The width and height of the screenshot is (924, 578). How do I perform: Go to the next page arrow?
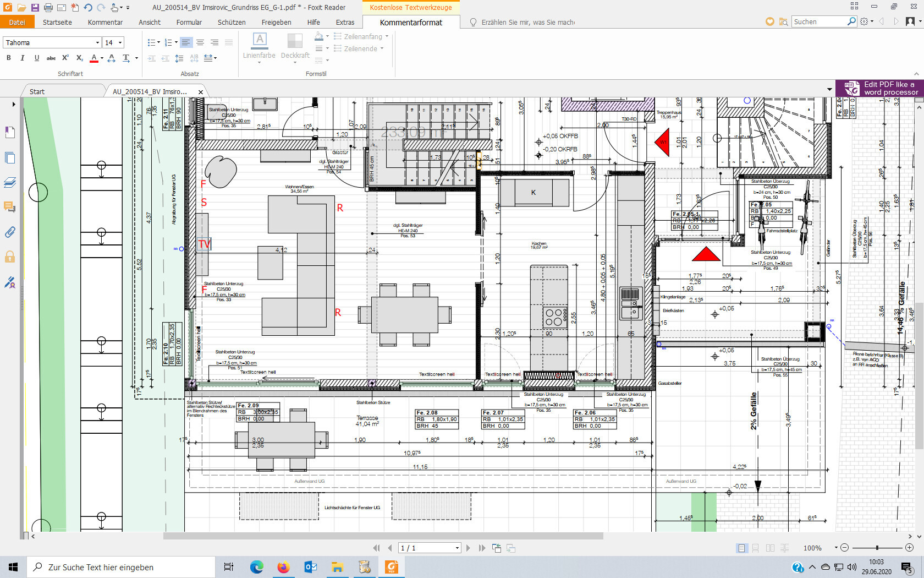pos(468,548)
